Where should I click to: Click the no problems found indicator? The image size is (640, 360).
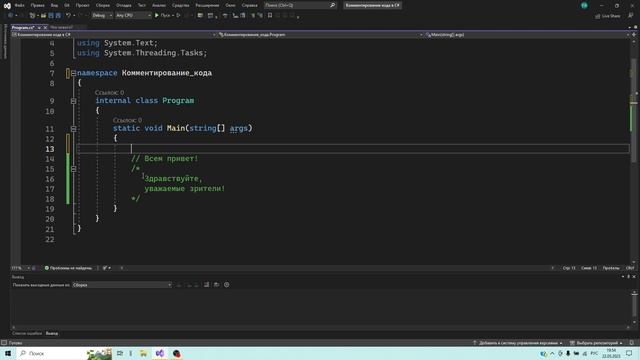tap(68, 268)
